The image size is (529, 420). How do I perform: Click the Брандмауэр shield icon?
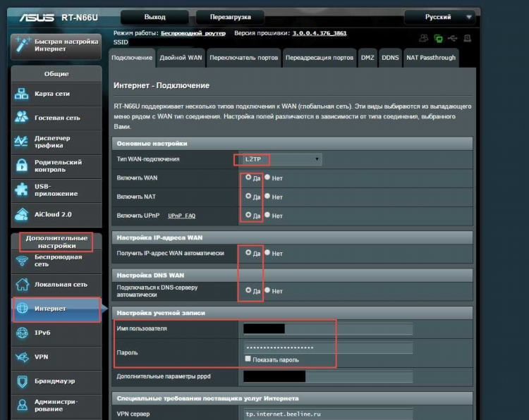coord(23,381)
